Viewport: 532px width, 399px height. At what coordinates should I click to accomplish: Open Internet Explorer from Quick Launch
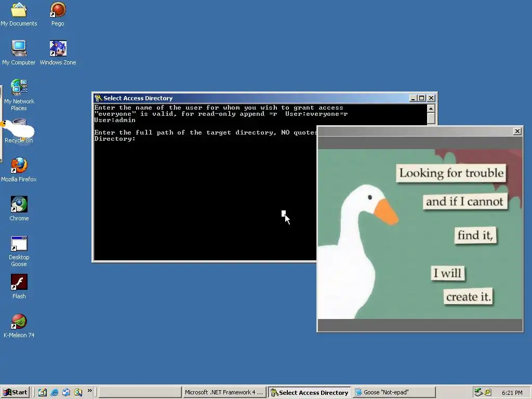[x=54, y=392]
